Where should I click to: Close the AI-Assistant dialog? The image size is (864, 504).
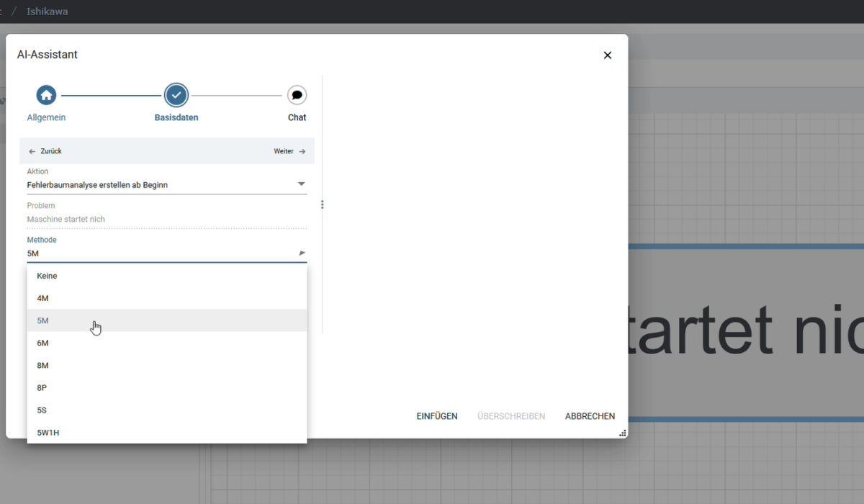[608, 55]
